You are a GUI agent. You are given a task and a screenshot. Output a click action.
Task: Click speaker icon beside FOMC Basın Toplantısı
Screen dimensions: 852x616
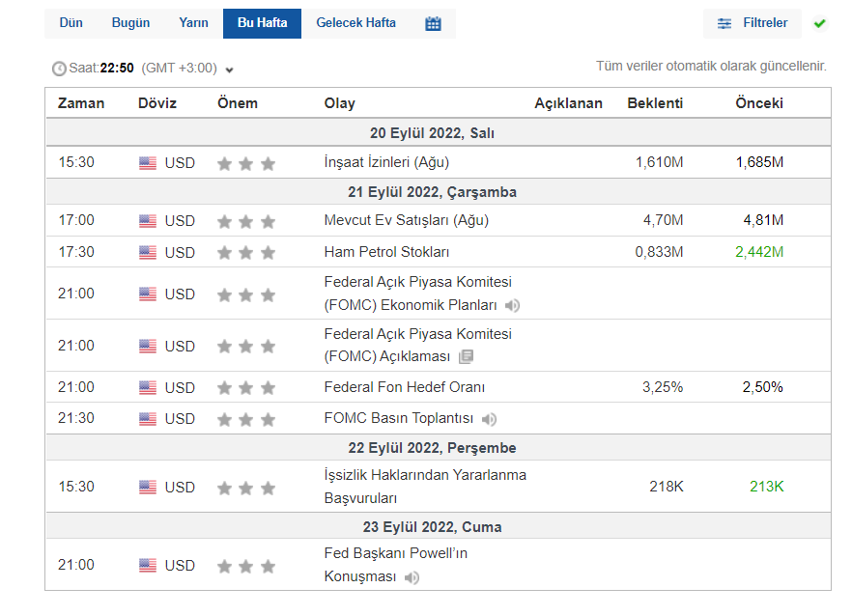coord(490,419)
